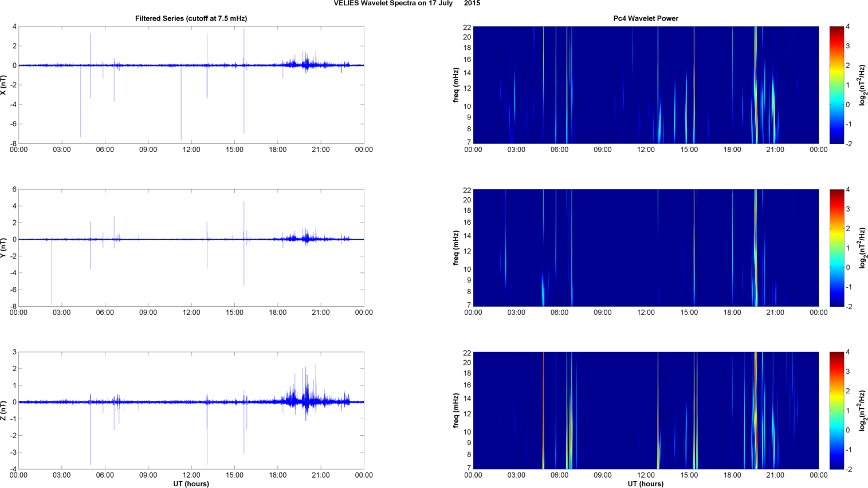The height and width of the screenshot is (488, 868).
Task: Click the UT (hours) label under bottom spectrogram
Action: [x=645, y=483]
